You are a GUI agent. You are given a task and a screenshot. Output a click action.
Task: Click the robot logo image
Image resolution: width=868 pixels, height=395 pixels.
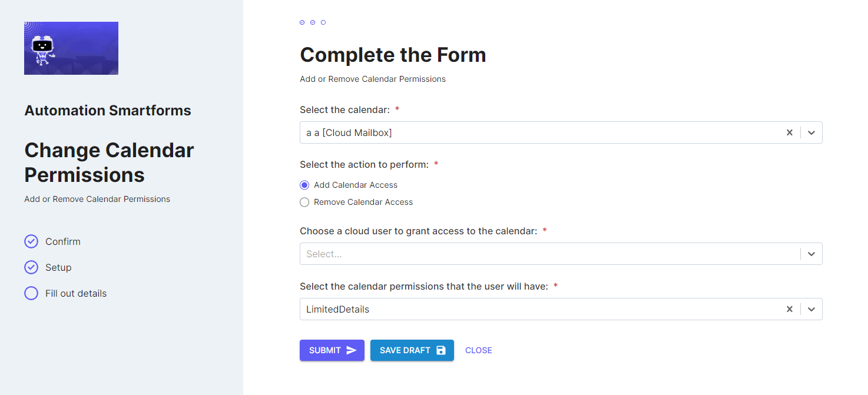click(71, 48)
